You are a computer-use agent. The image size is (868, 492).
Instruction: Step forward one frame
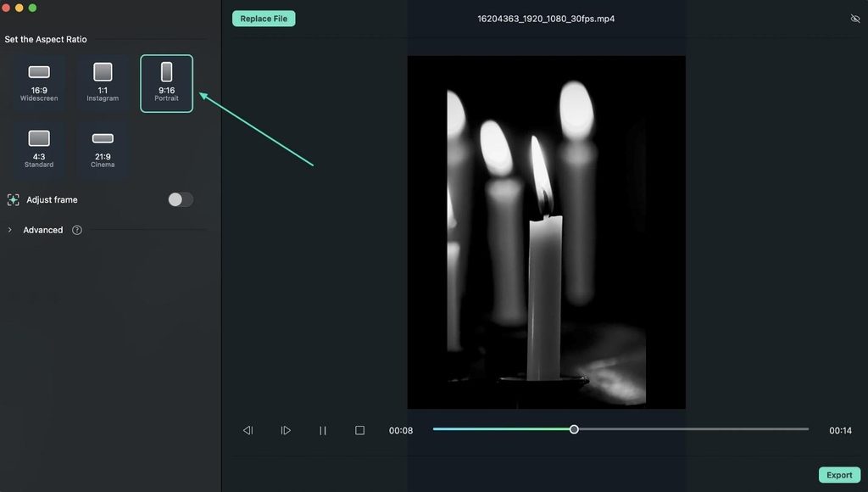(x=286, y=431)
